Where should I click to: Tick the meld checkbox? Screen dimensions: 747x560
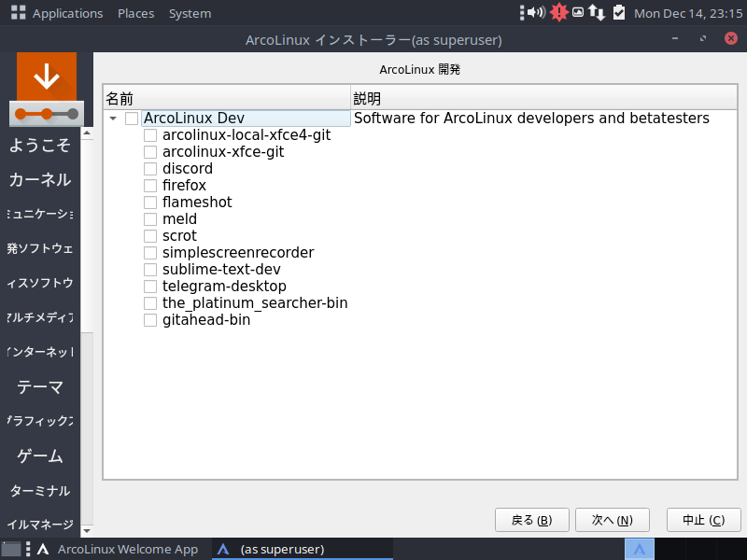pos(150,219)
